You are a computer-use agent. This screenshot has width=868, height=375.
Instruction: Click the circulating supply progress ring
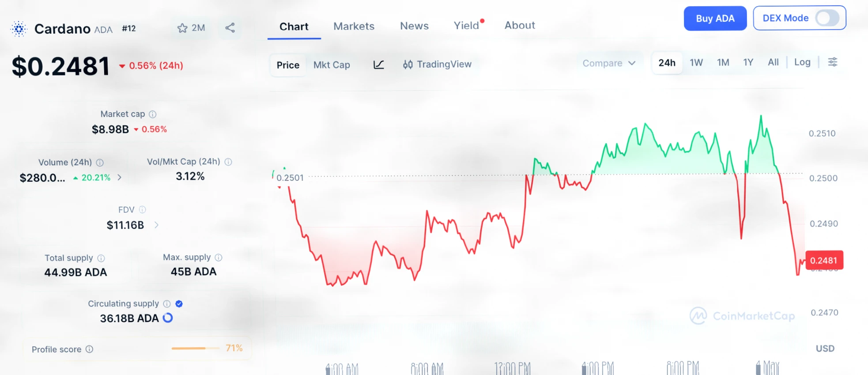[x=168, y=318]
